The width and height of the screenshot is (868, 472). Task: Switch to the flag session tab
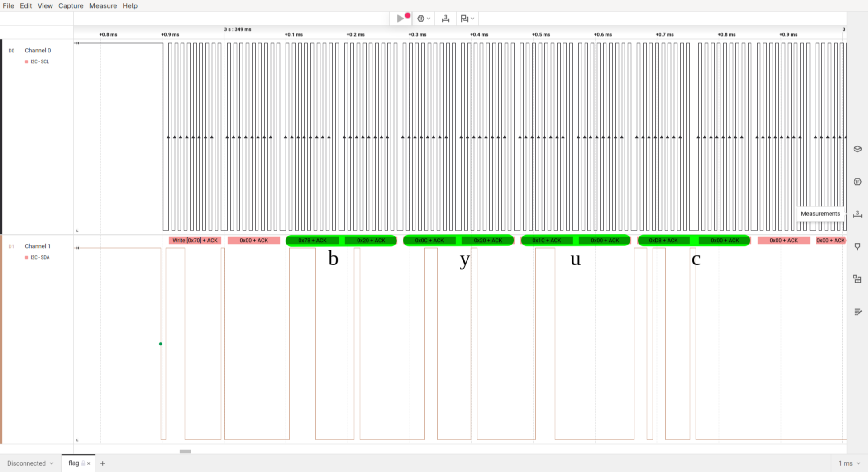click(x=74, y=463)
